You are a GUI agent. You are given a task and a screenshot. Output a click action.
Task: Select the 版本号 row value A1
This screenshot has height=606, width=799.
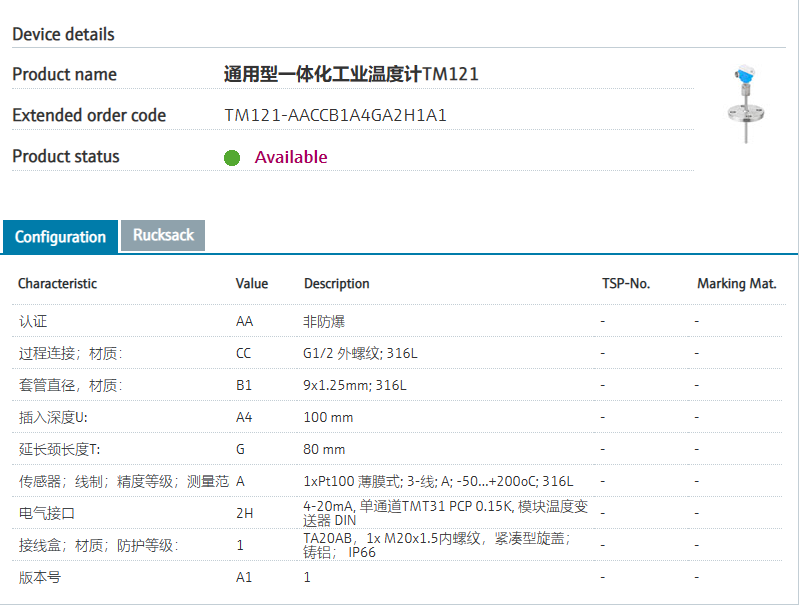coord(244,578)
